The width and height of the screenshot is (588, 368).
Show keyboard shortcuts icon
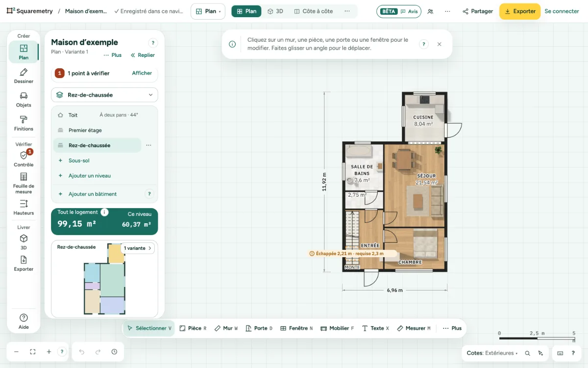coord(560,353)
